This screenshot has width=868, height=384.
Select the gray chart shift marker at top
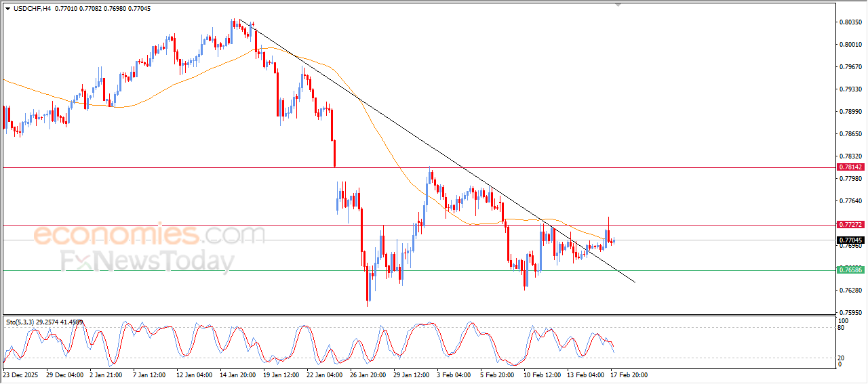[x=618, y=4]
